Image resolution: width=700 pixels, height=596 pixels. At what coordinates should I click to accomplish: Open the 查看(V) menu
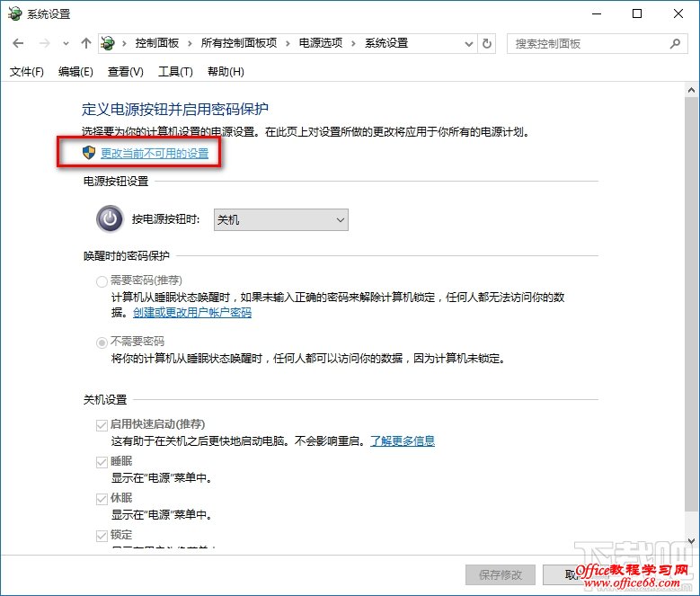(x=126, y=71)
